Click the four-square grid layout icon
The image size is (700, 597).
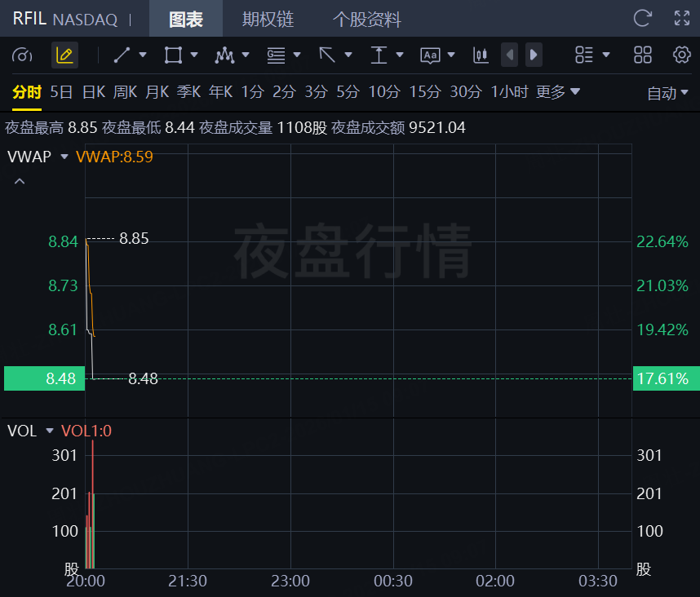tap(643, 55)
